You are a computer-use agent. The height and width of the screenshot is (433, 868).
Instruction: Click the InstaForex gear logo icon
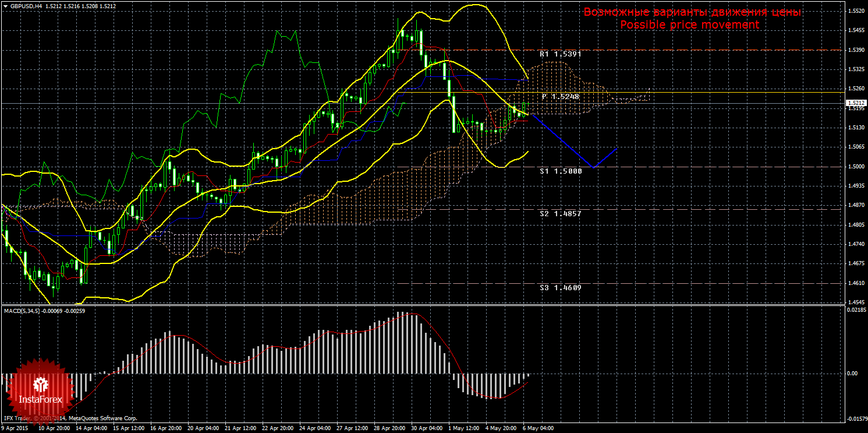pyautogui.click(x=41, y=384)
